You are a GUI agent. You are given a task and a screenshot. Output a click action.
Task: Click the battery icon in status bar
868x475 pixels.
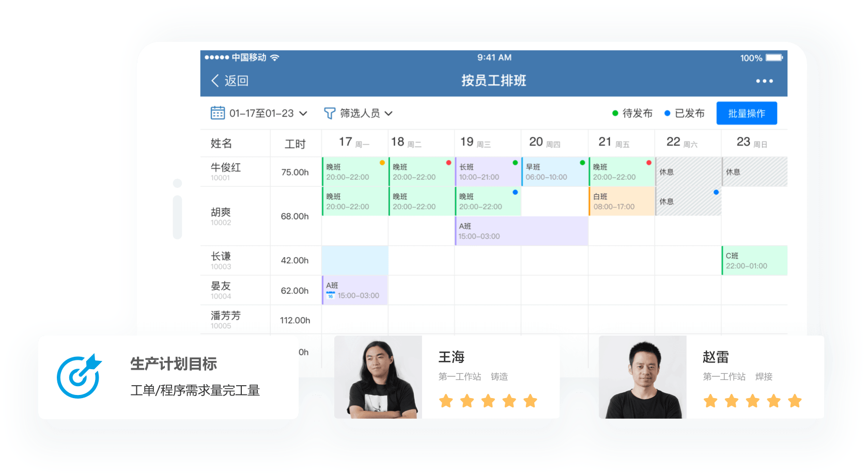[x=774, y=58]
